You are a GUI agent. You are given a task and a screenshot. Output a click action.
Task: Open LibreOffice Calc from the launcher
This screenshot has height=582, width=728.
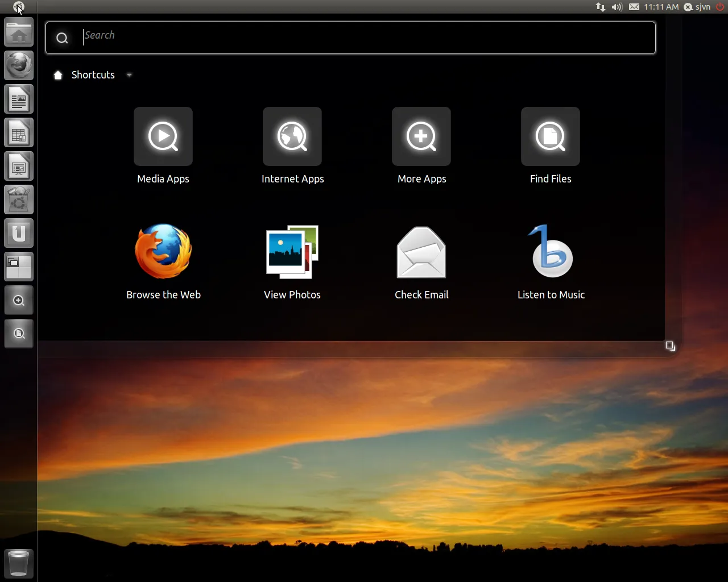[19, 134]
